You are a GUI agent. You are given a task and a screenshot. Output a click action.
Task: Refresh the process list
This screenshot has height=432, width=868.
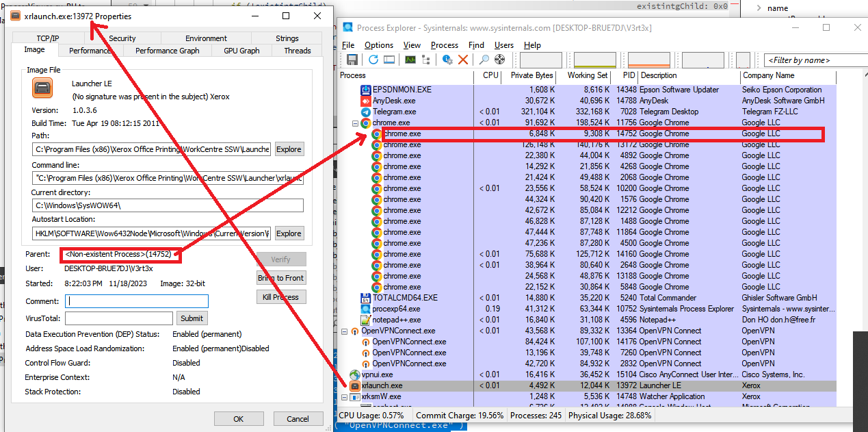(x=373, y=60)
